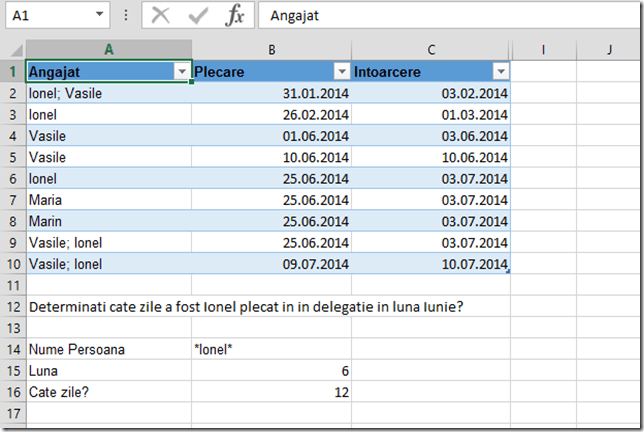The width and height of the screenshot is (644, 432).
Task: Click the Cancel X icon in formula bar
Action: click(161, 17)
